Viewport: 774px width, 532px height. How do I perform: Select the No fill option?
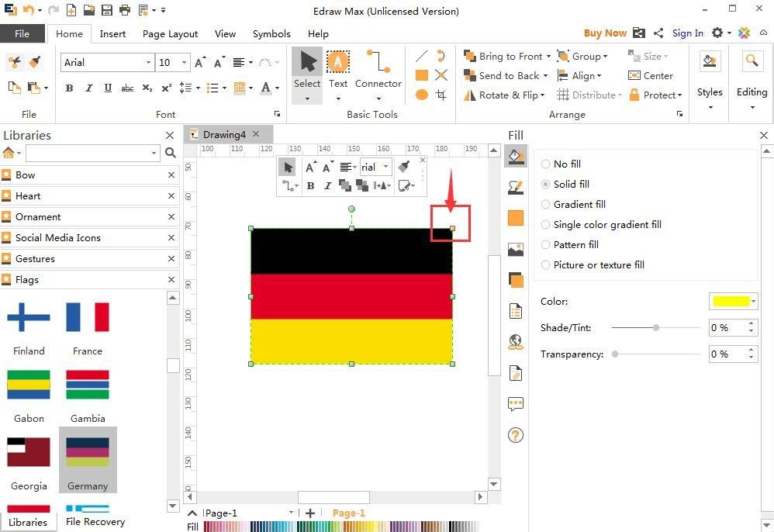(x=546, y=164)
